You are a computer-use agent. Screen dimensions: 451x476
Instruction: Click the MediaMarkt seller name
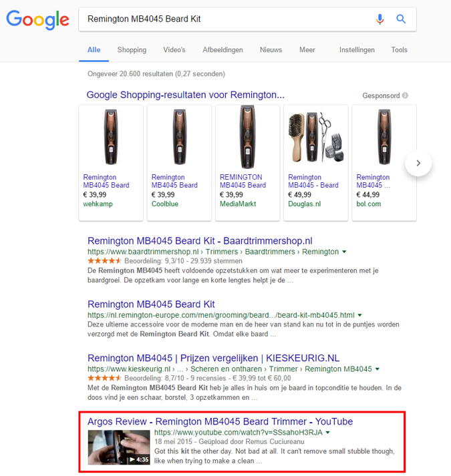tap(238, 204)
